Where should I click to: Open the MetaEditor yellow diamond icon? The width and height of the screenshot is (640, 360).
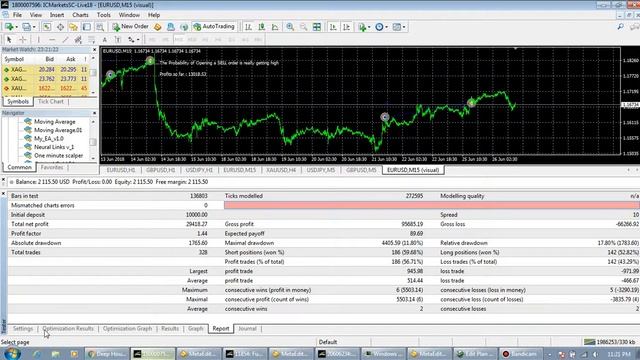click(158, 27)
